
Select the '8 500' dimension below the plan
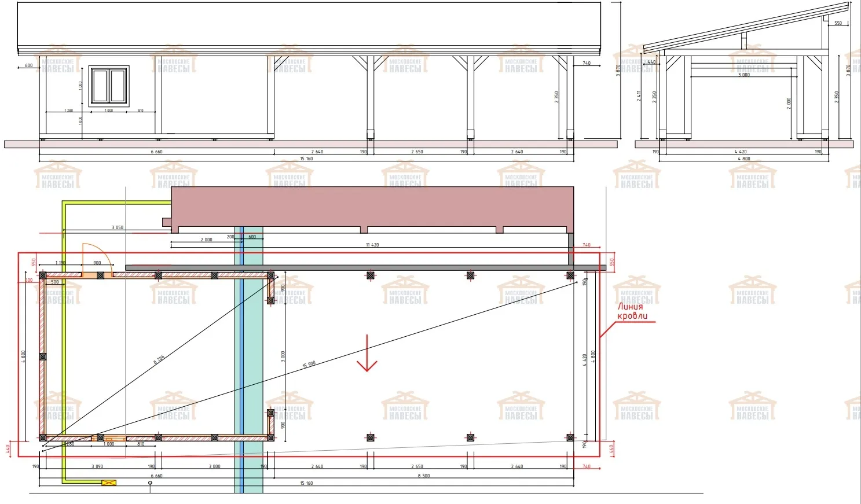click(x=423, y=476)
